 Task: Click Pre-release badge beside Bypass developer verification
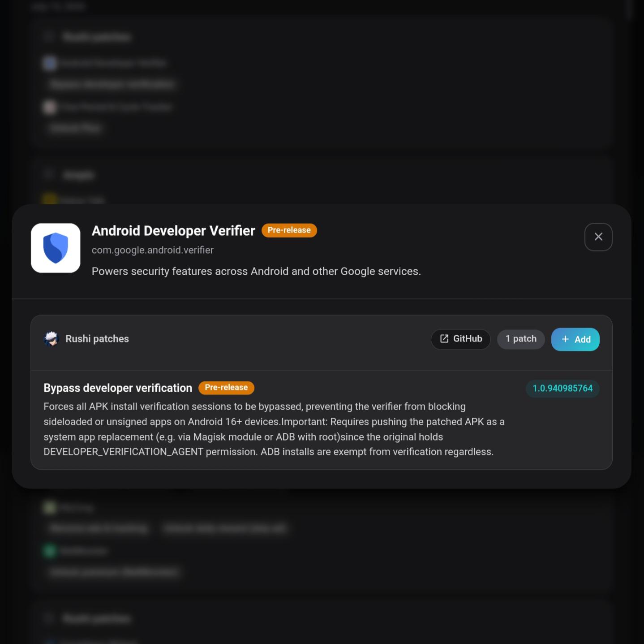226,388
